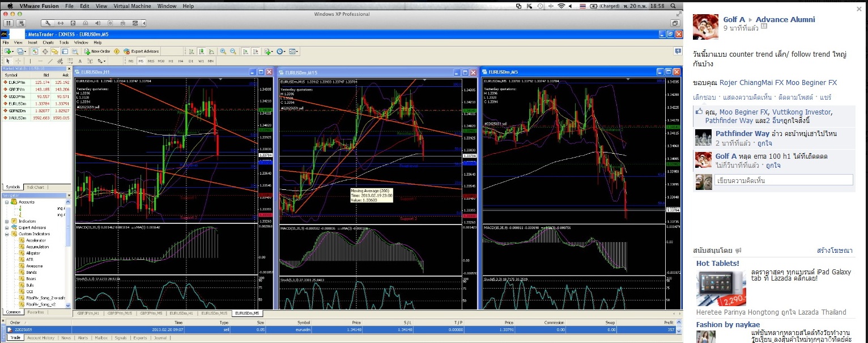The width and height of the screenshot is (868, 343).
Task: Open the Advance Alumni group link
Action: pyautogui.click(x=785, y=19)
